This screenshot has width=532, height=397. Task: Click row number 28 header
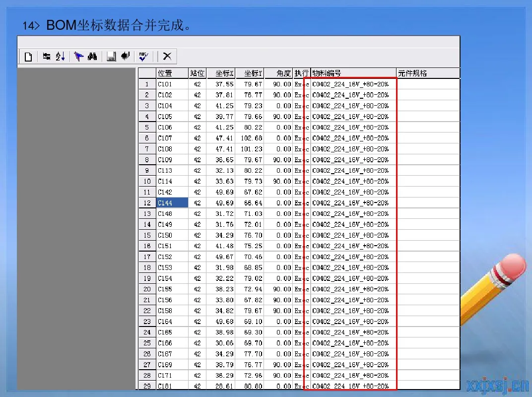(147, 376)
